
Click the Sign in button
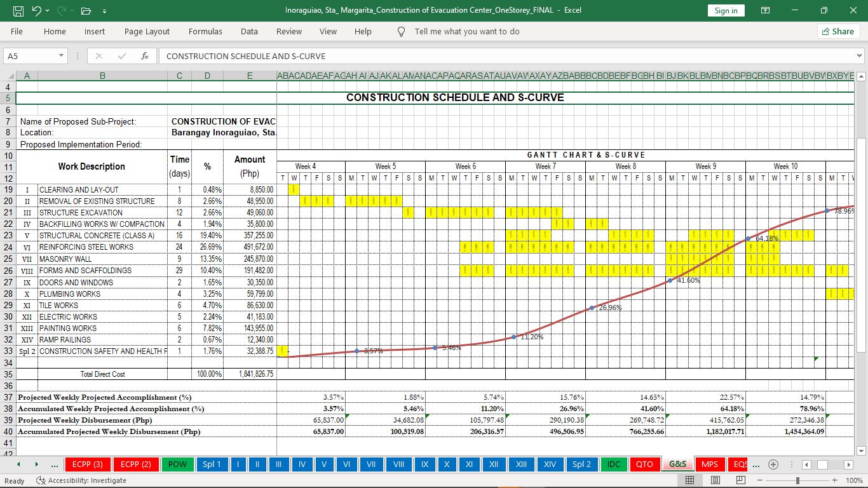pyautogui.click(x=726, y=11)
